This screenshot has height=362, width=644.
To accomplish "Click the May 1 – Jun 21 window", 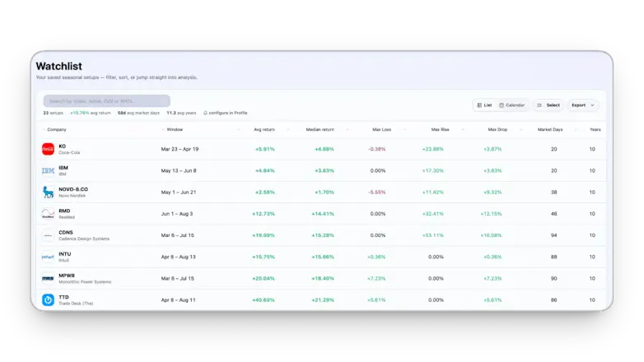I will (178, 192).
